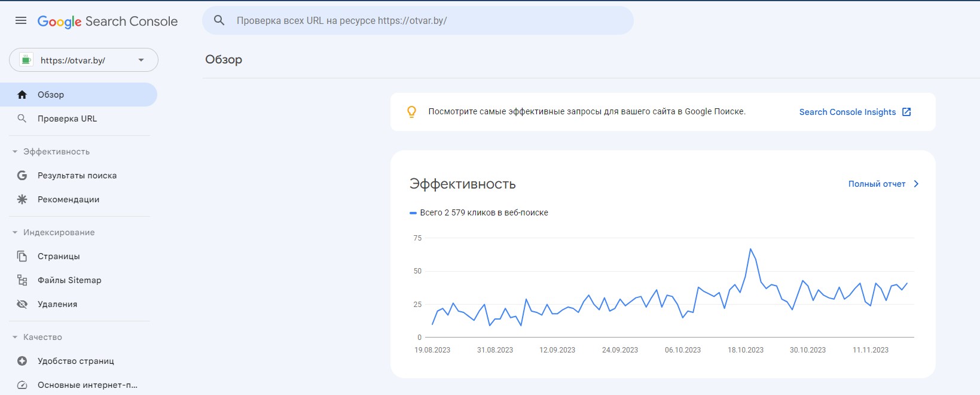Screen dimensions: 980x395
Task: Click the magnifier icon beside Проверка URL
Action: tap(22, 118)
